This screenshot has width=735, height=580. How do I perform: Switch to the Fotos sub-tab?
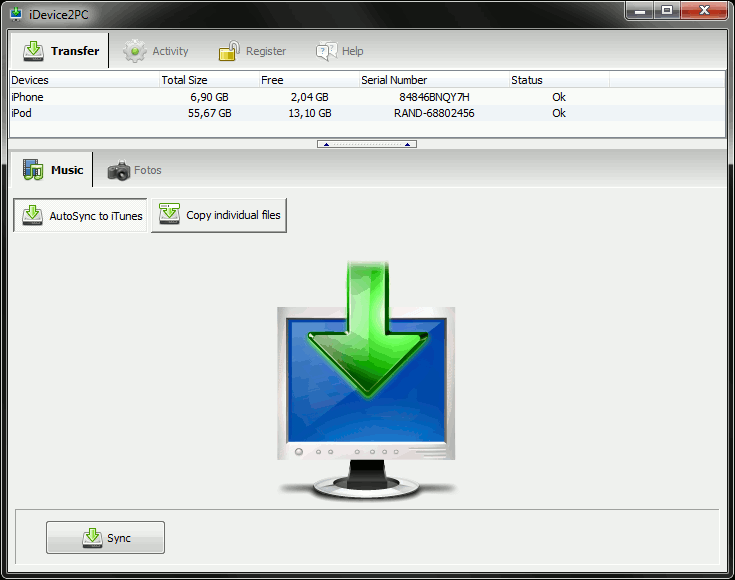coord(135,170)
